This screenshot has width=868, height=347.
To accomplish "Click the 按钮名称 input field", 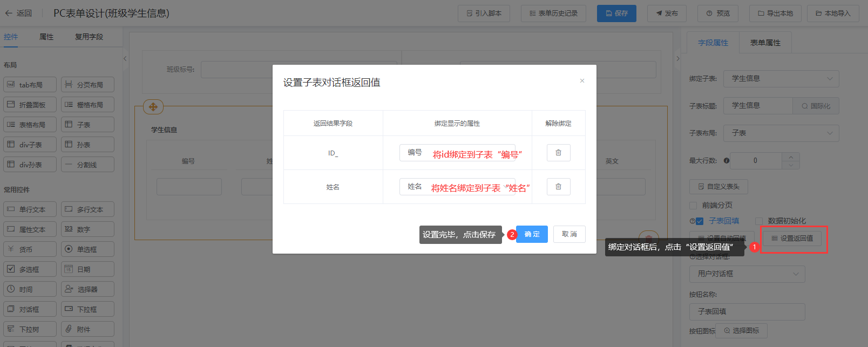I will [x=747, y=311].
